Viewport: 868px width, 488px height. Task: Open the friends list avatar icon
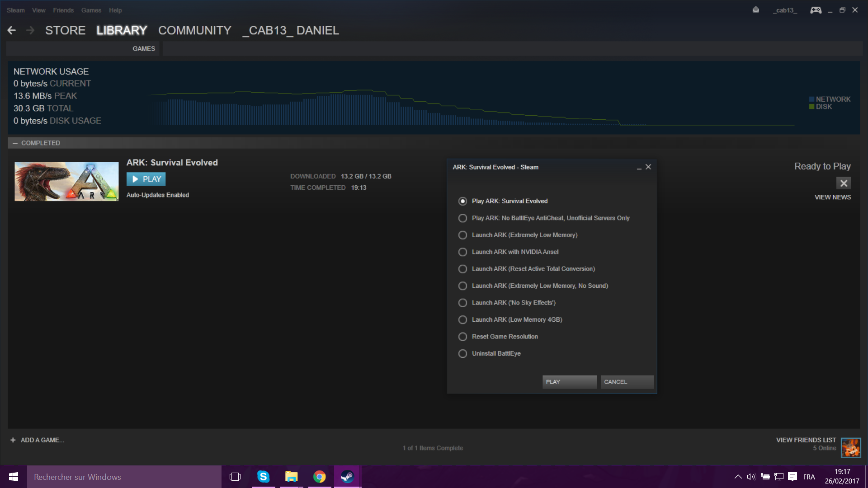[850, 448]
